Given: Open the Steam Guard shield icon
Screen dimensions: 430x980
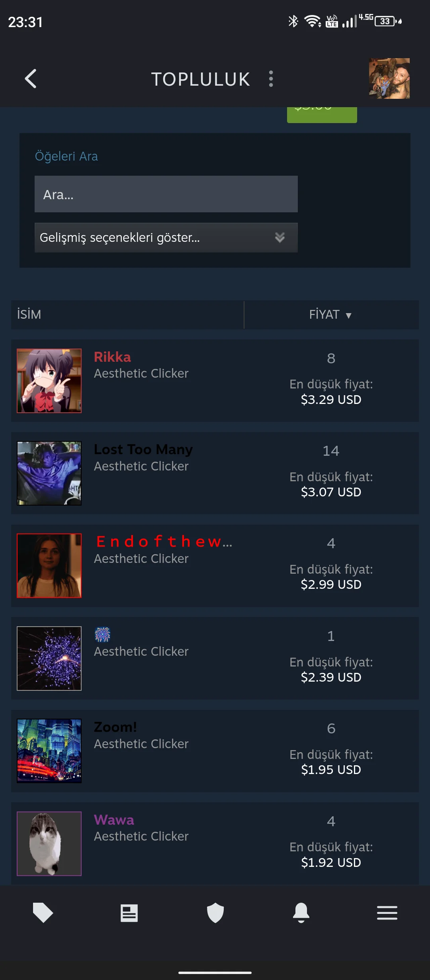Looking at the screenshot, I should tap(215, 913).
